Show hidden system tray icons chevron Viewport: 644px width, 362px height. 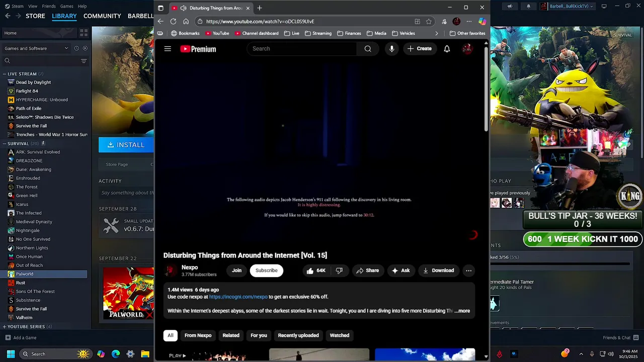point(581,354)
